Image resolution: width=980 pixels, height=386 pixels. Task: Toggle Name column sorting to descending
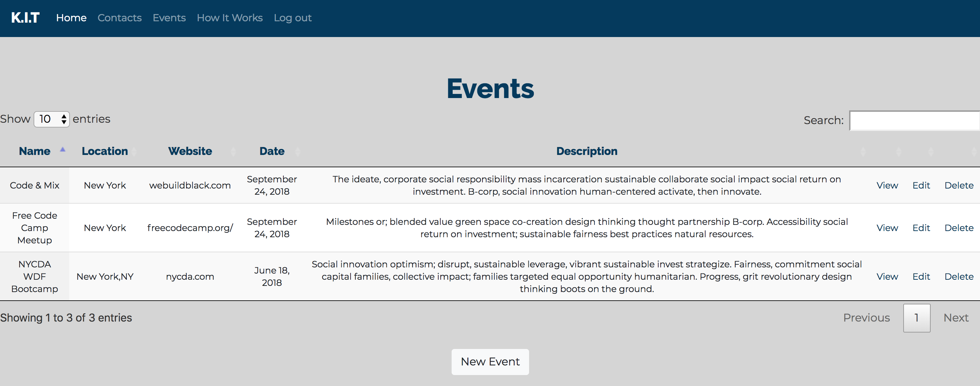[x=62, y=150]
